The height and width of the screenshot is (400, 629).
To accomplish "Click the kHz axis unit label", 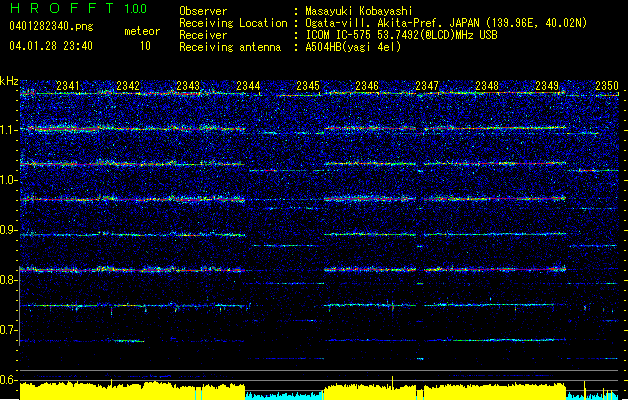I will pos(9,81).
